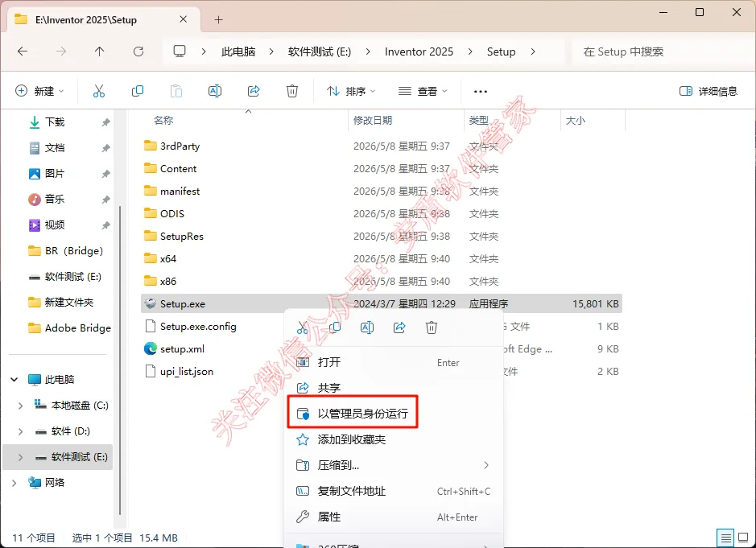Expand the chevron after Setup in the address bar
Image resolution: width=756 pixels, height=548 pixels.
tap(533, 52)
